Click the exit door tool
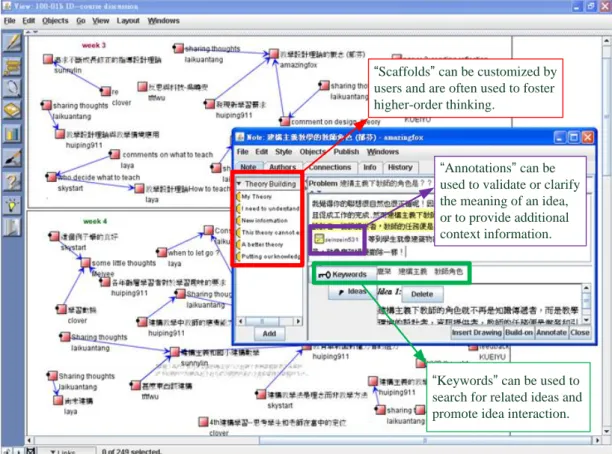Screen dimensions: 612x454 12,228
